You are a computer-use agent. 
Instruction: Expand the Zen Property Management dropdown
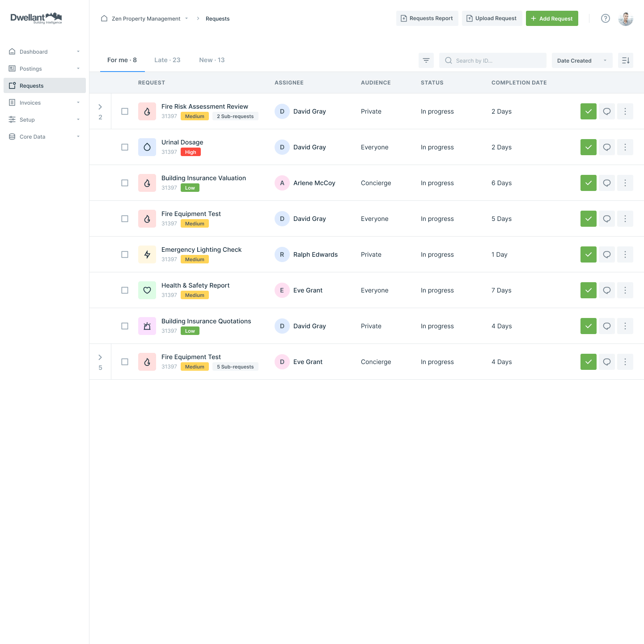point(186,18)
